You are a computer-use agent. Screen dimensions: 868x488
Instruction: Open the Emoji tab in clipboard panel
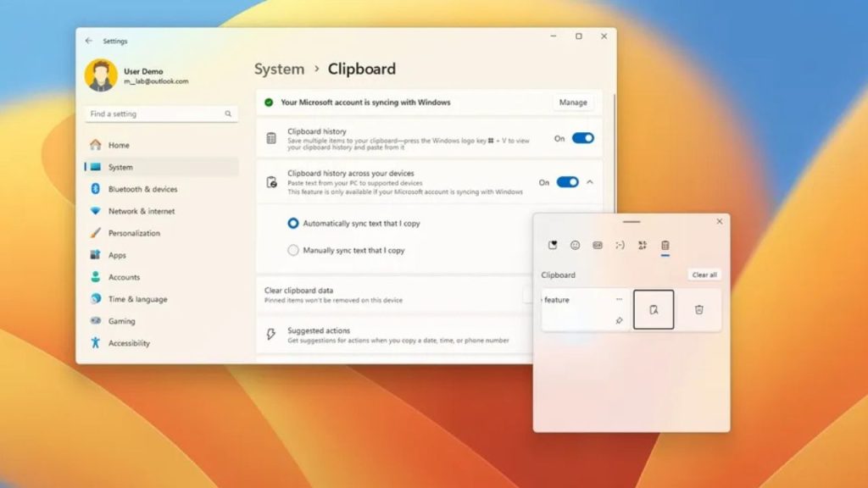click(575, 245)
